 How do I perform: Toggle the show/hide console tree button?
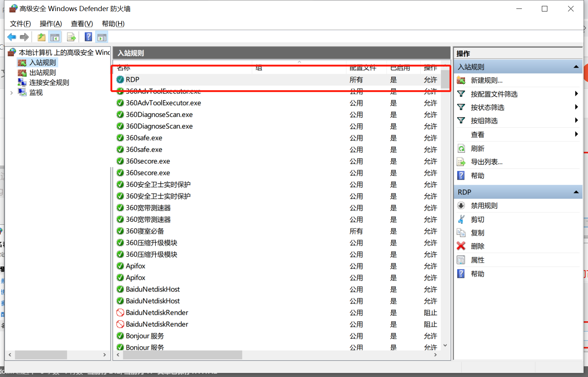[55, 37]
